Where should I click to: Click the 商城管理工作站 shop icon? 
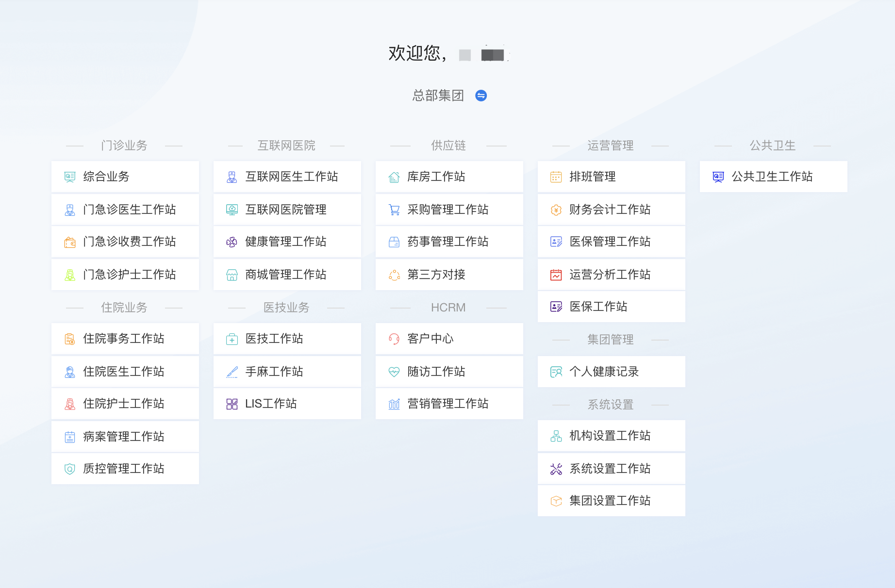[x=232, y=275]
